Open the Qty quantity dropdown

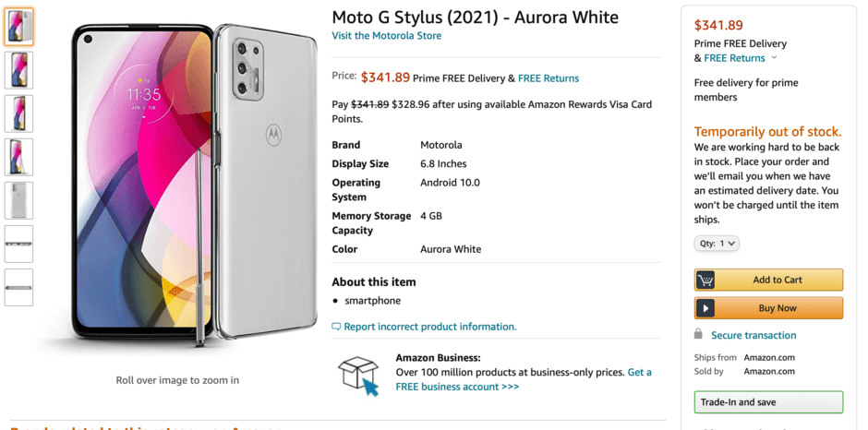(717, 244)
